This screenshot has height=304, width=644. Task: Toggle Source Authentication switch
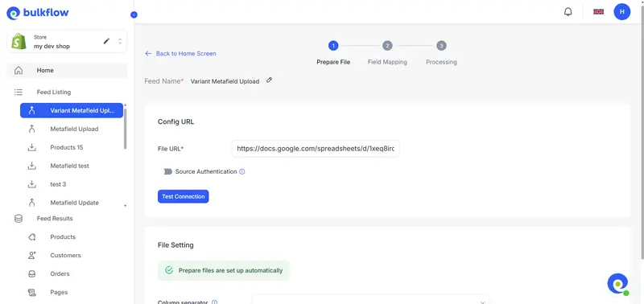(x=167, y=171)
